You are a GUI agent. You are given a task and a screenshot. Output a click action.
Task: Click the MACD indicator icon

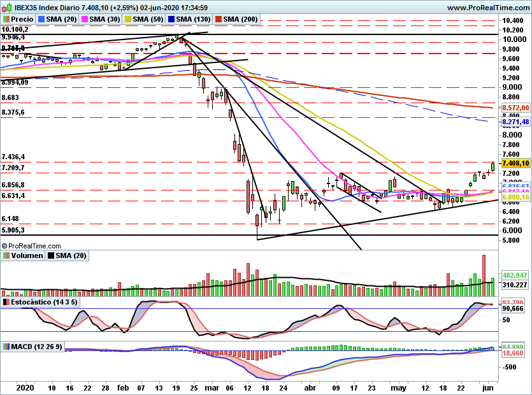click(6, 347)
